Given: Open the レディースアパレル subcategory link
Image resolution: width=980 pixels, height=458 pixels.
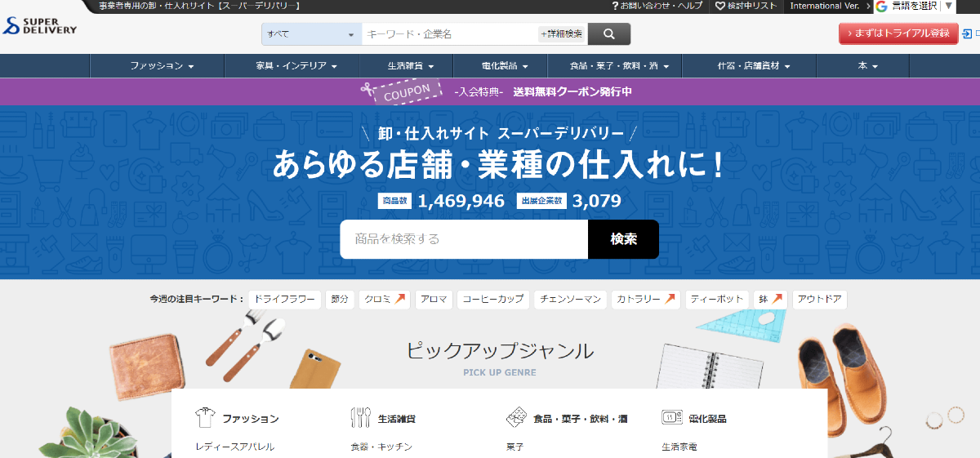Looking at the screenshot, I should click(235, 447).
